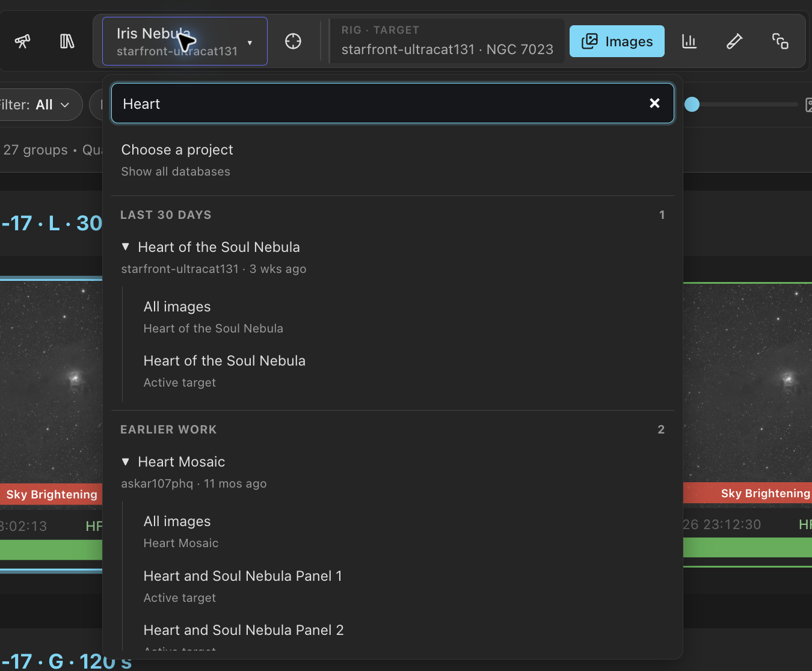
Task: Click the thumbnail size slider handle
Action: [x=692, y=104]
